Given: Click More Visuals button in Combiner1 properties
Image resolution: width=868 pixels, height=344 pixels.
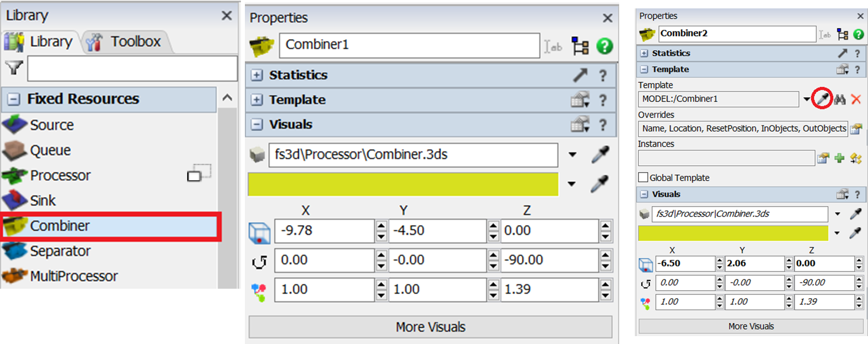Looking at the screenshot, I should [x=430, y=327].
